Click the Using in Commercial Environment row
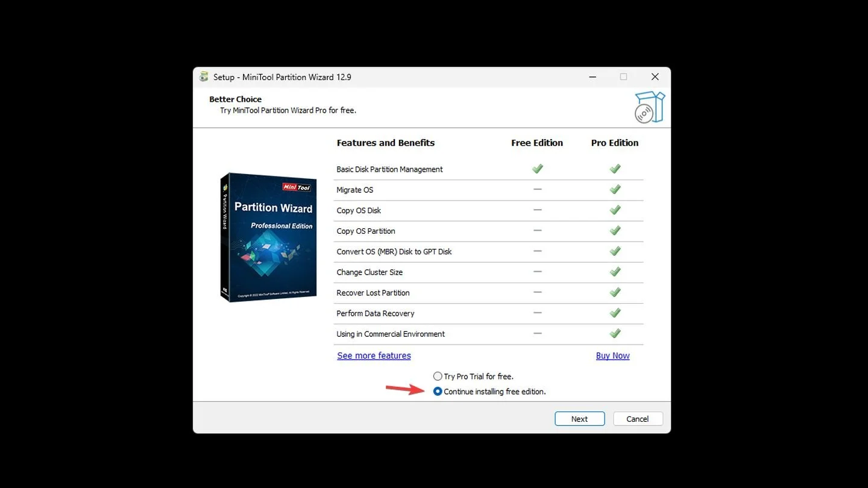Image resolution: width=868 pixels, height=488 pixels. (489, 334)
